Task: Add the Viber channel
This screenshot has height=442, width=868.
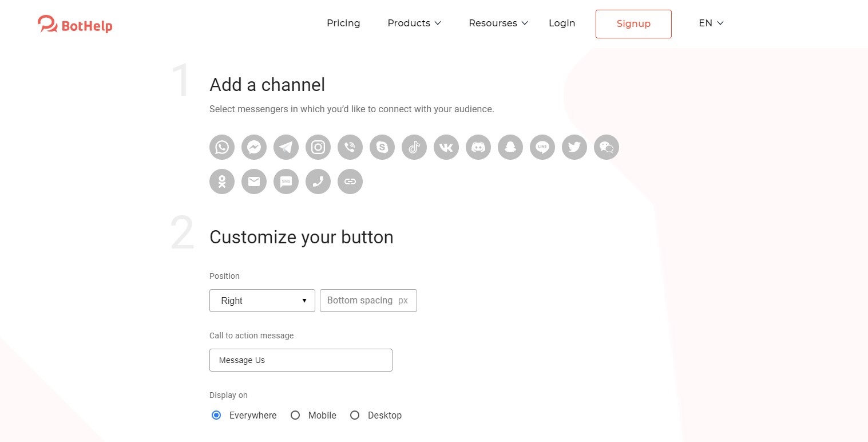Action: tap(350, 147)
